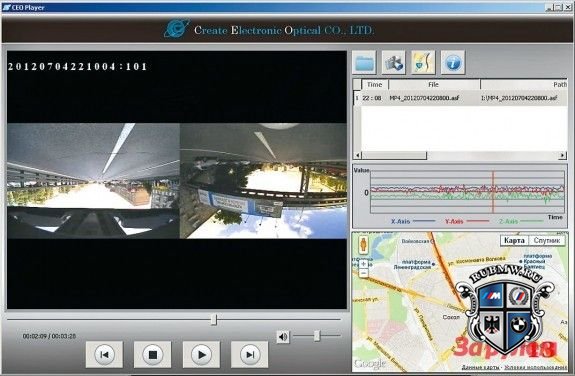Click the File column header

434,84
